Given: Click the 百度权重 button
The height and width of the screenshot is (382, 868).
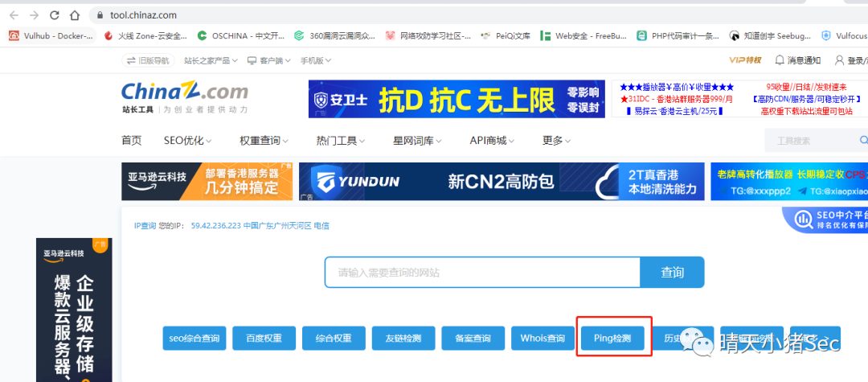Looking at the screenshot, I should click(264, 338).
